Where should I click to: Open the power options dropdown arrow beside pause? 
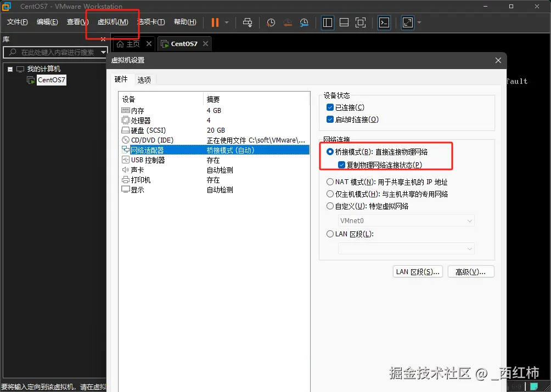pyautogui.click(x=227, y=22)
